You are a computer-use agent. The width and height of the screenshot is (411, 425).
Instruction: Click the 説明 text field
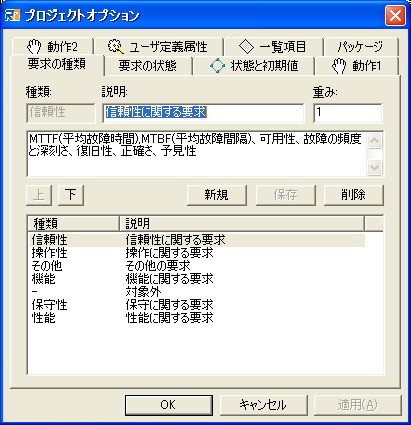pos(203,113)
